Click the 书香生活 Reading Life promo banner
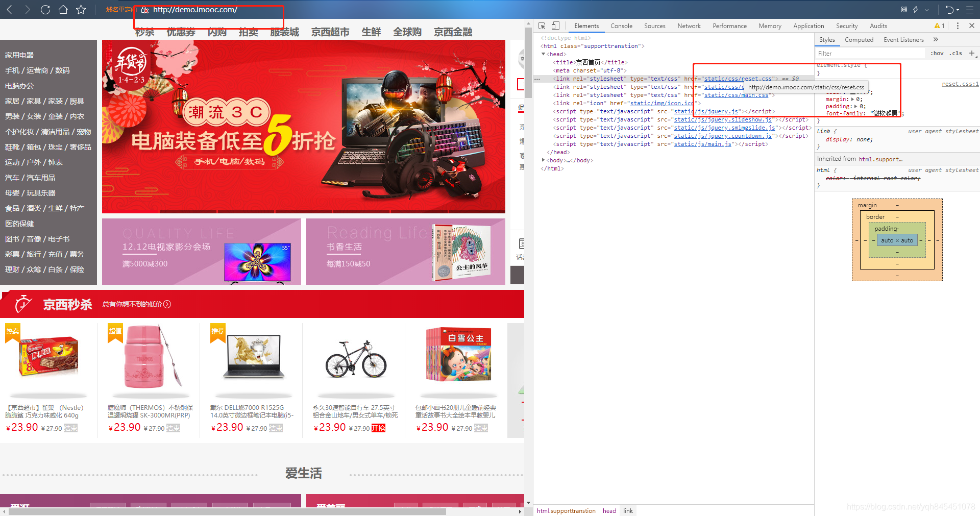Screen dimensions: 980x516 point(406,252)
